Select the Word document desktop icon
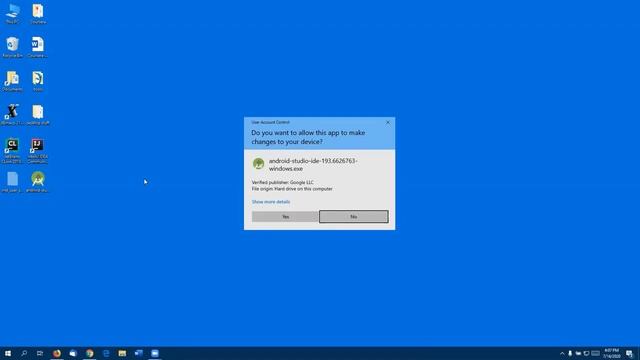This screenshot has height=360, width=640. click(38, 47)
